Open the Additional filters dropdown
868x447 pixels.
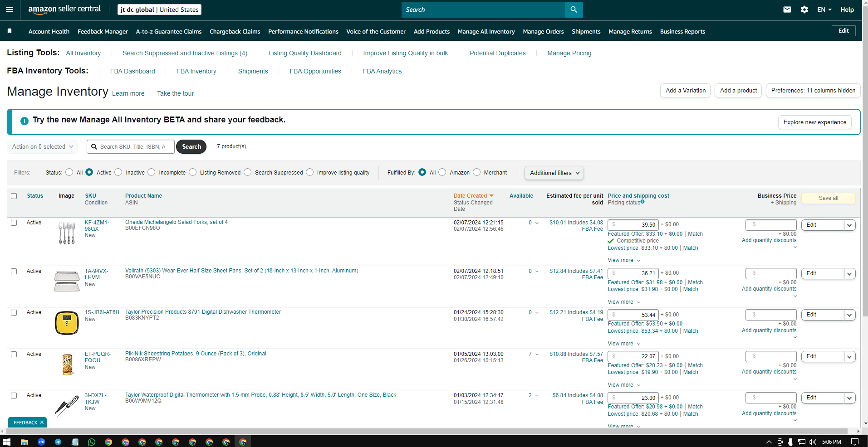coord(554,173)
